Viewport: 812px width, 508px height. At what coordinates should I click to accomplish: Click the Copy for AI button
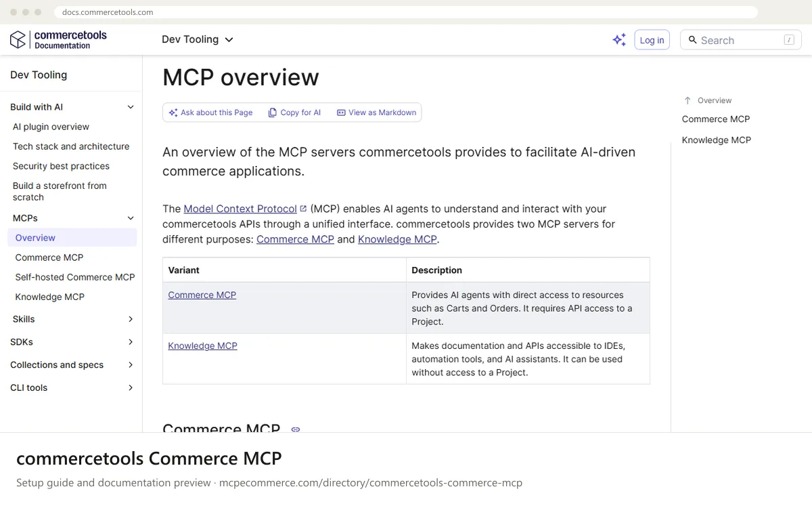294,112
